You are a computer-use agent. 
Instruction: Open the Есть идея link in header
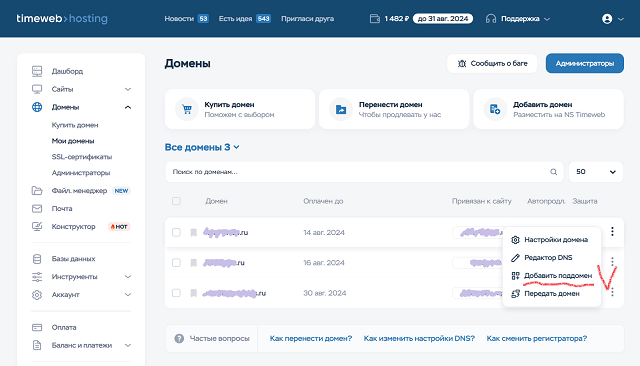pos(235,19)
